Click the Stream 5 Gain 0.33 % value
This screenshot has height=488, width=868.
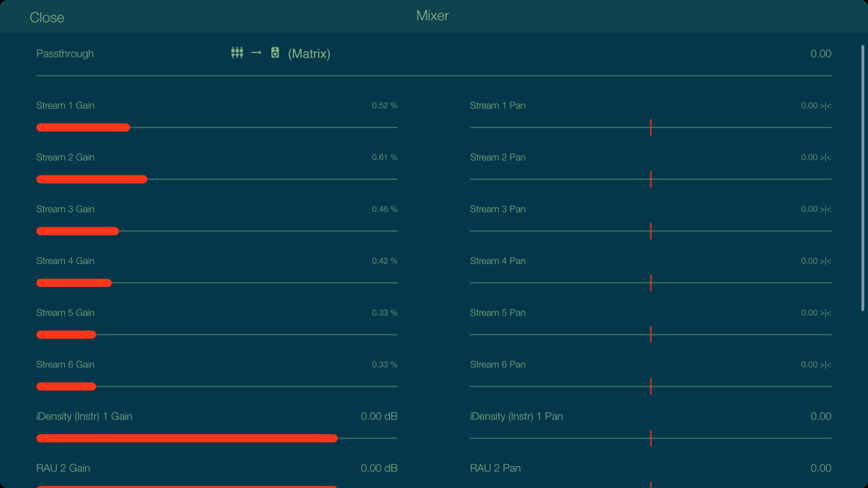click(384, 313)
